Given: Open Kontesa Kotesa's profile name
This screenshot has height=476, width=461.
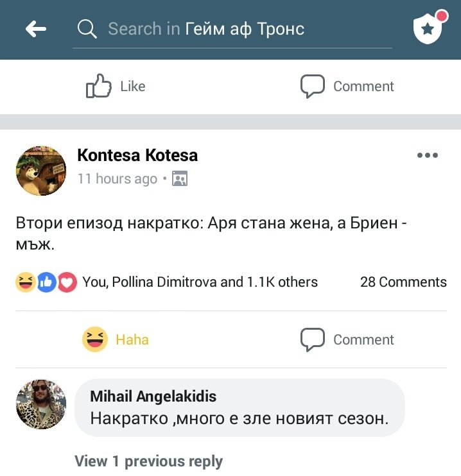Looking at the screenshot, I should (x=137, y=155).
